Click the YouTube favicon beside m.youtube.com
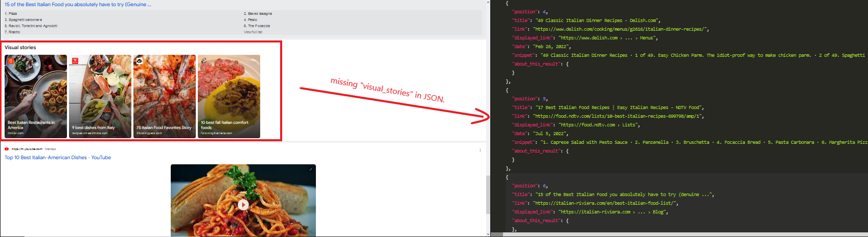The width and height of the screenshot is (868, 237). (7, 149)
